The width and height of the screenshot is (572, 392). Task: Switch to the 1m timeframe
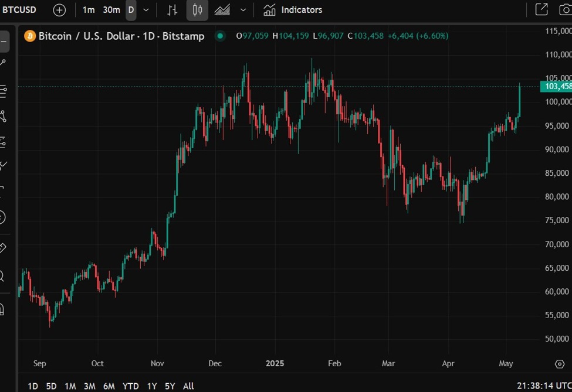click(89, 10)
